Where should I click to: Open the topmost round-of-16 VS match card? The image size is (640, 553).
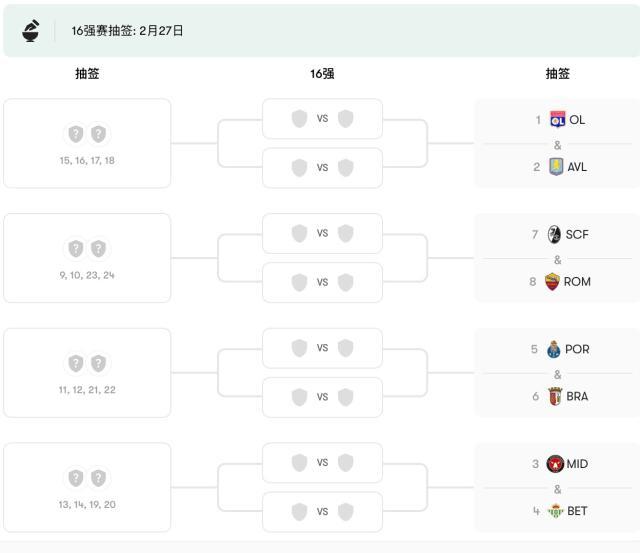pyautogui.click(x=322, y=119)
